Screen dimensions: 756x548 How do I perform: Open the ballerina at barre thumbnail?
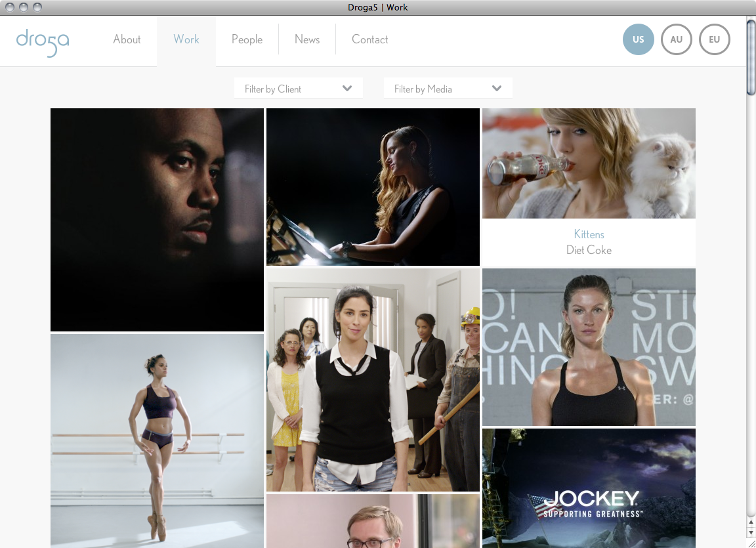(157, 440)
